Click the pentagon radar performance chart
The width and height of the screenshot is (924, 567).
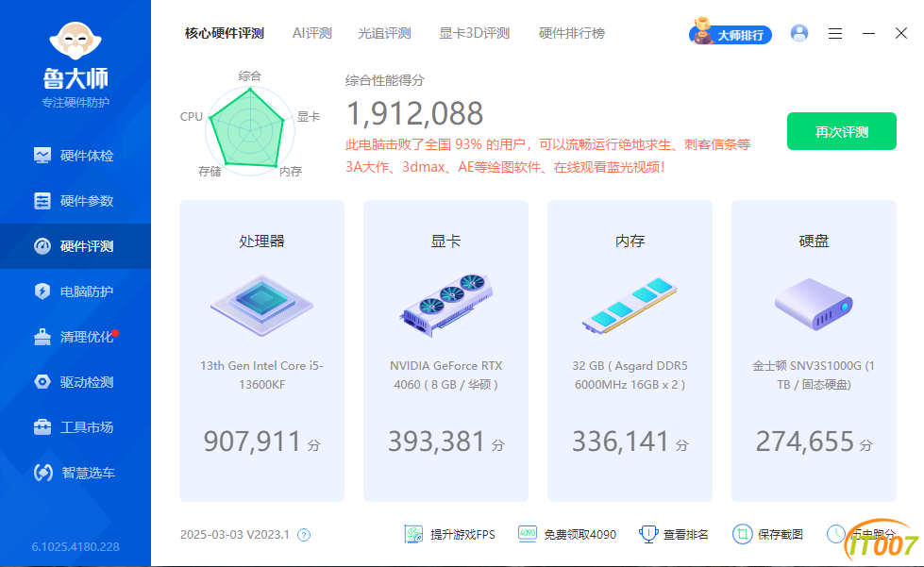[x=250, y=131]
